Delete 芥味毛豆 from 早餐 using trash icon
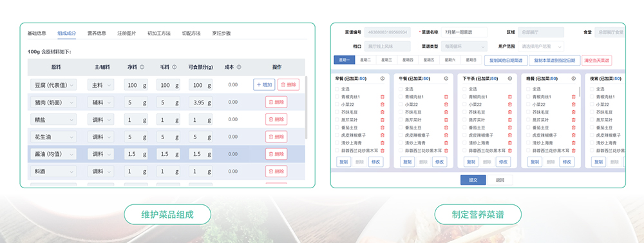The width and height of the screenshot is (644, 243). tap(383, 112)
